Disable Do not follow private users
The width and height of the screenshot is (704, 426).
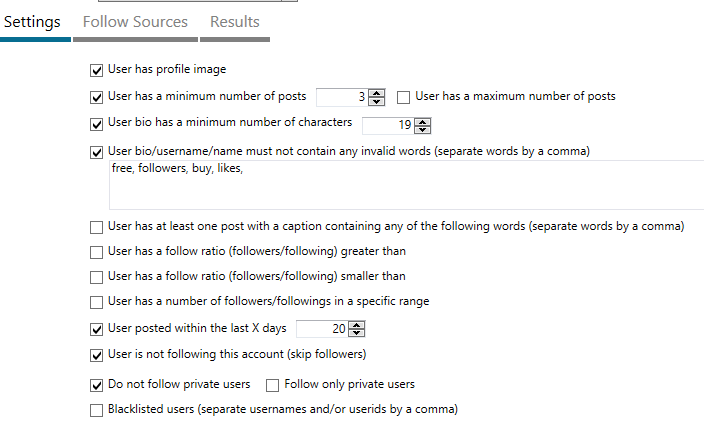[x=97, y=386]
